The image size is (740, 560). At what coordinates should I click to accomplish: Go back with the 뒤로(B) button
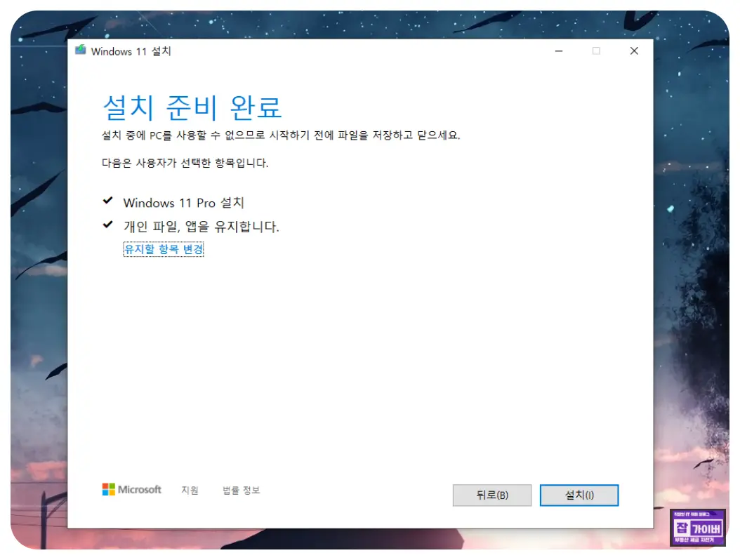click(491, 495)
